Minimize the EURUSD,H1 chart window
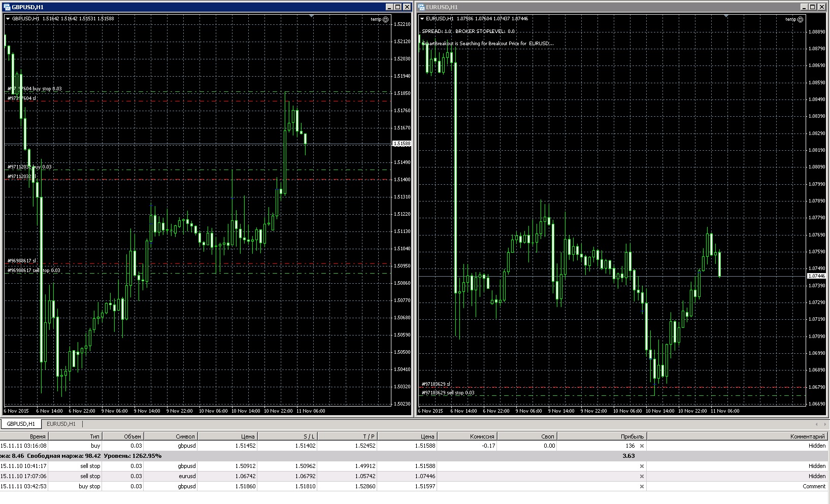Image resolution: width=830 pixels, height=504 pixels. (x=804, y=7)
